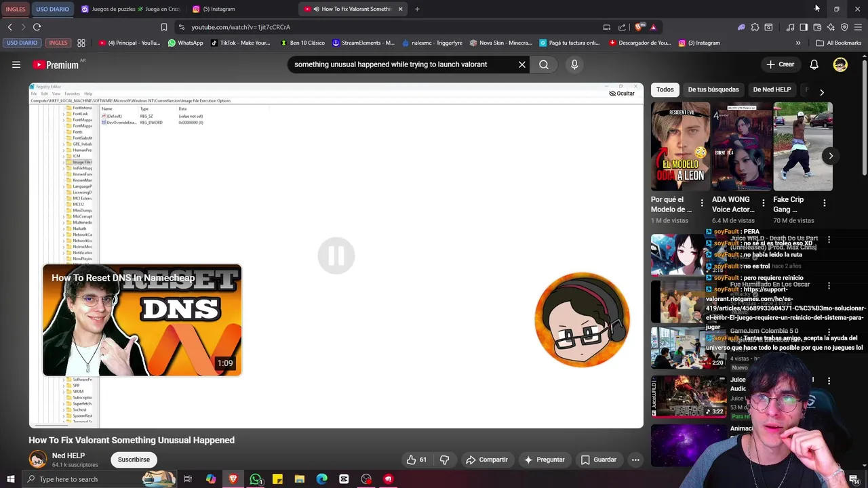The width and height of the screenshot is (868, 488).
Task: Open Leo AI sparkle icon
Action: pos(831,27)
